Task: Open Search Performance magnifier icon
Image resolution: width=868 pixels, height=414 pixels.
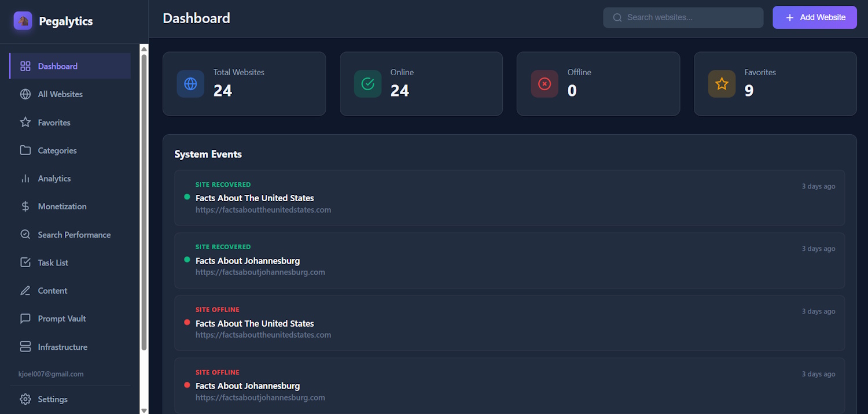Action: pyautogui.click(x=25, y=234)
